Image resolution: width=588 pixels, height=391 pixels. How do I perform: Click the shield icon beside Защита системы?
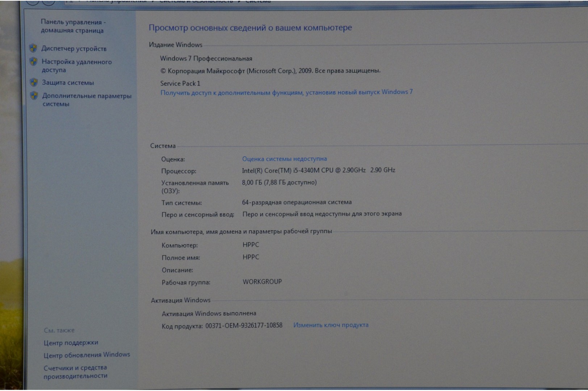click(x=34, y=83)
